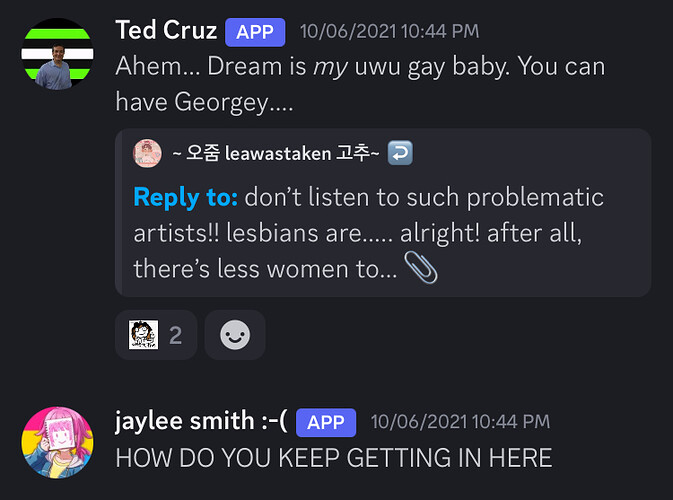Click the reply arrow emoji beside leawastaken

point(400,153)
